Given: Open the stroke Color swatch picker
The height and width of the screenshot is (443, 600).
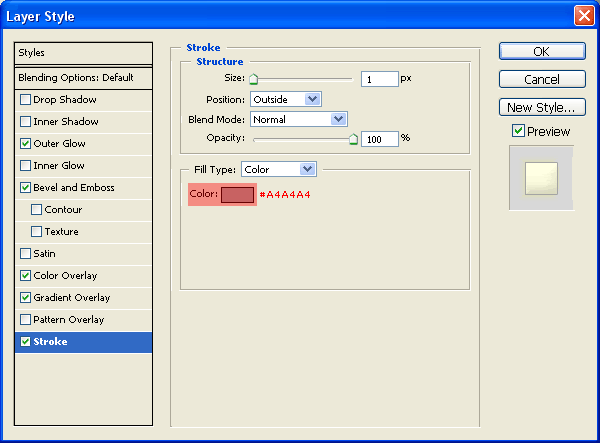Looking at the screenshot, I should click(238, 194).
